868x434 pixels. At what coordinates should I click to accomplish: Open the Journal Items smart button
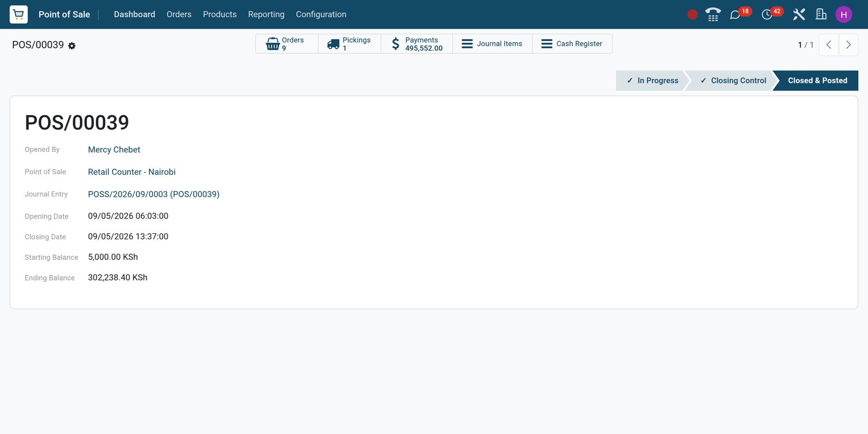click(x=492, y=44)
